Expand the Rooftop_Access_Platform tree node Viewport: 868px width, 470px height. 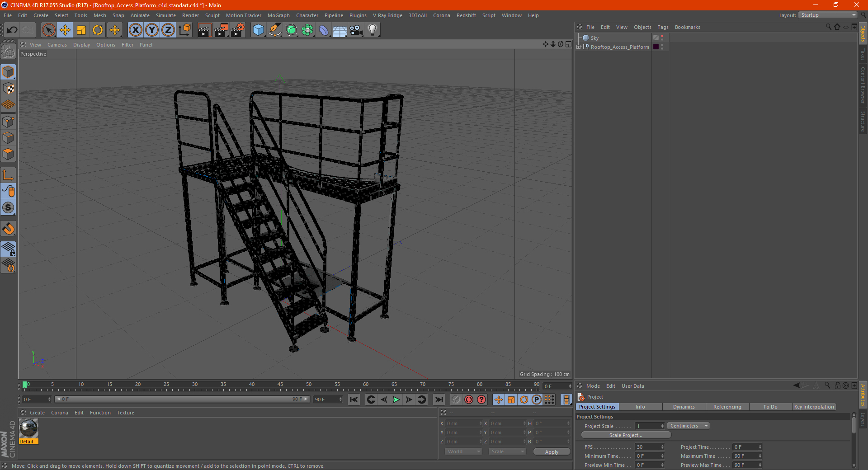pos(579,47)
